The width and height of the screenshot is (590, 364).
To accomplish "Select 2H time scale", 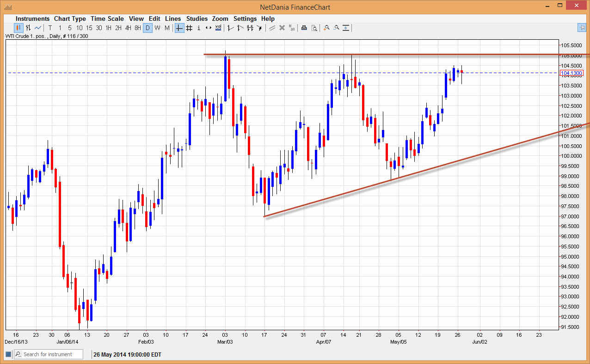I will point(118,28).
